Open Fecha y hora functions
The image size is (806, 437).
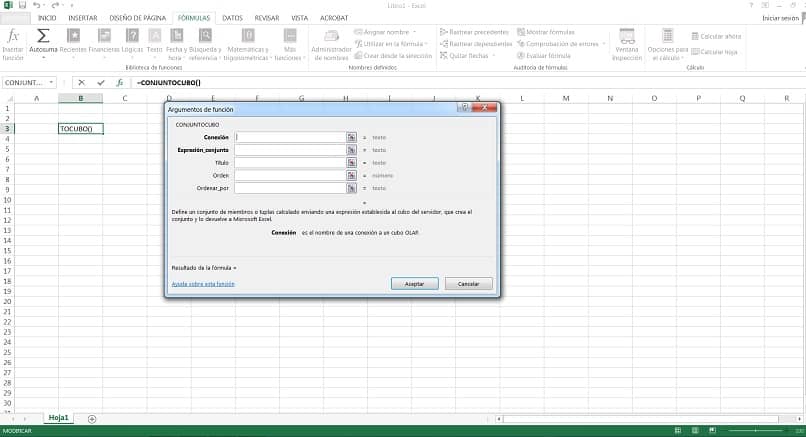tap(176, 36)
